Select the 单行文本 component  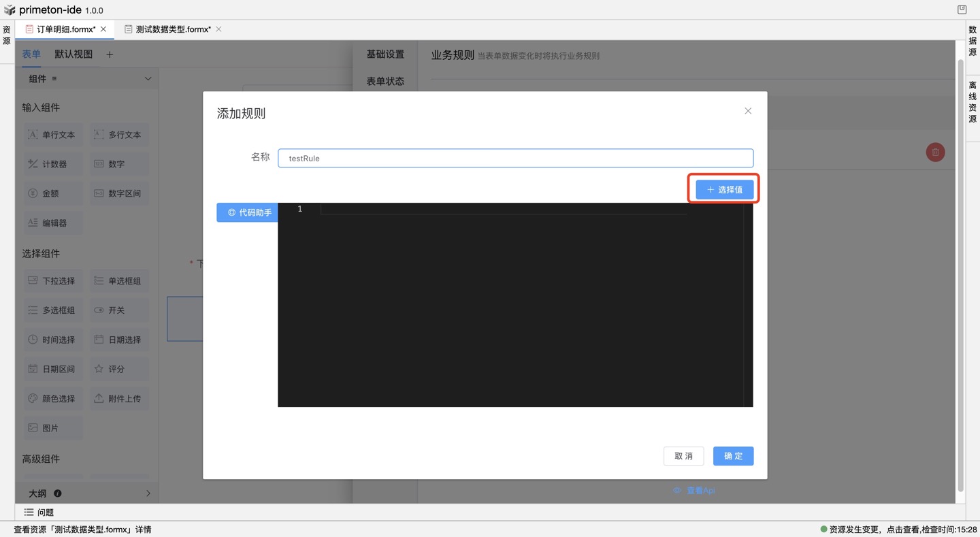pos(52,135)
